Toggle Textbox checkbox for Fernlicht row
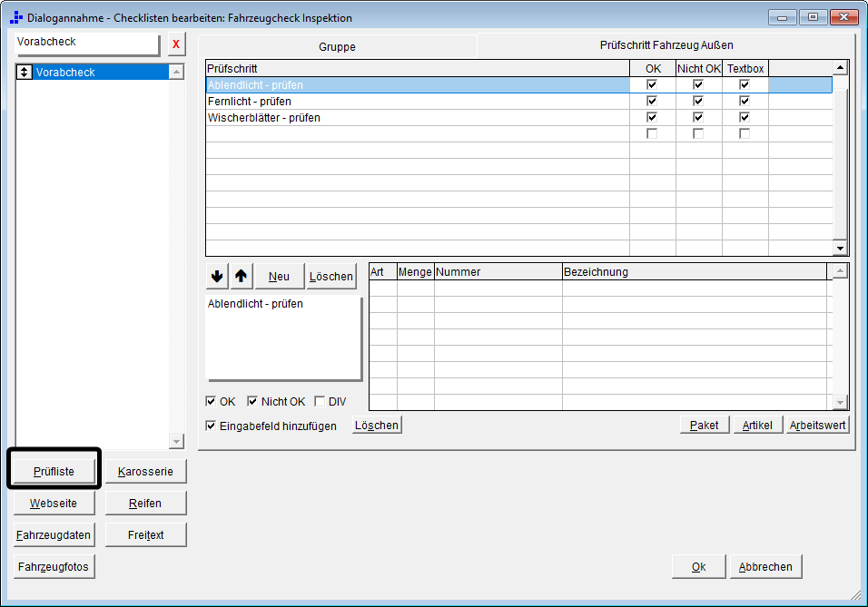Screen dimensions: 868x607 coord(745,101)
